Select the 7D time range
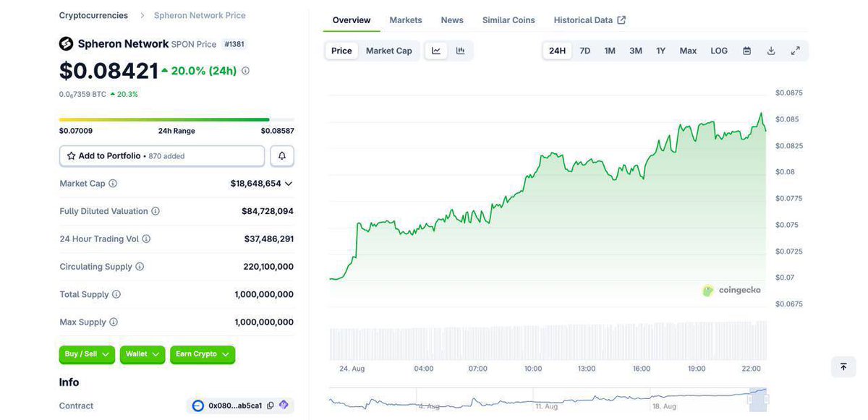 pos(585,51)
